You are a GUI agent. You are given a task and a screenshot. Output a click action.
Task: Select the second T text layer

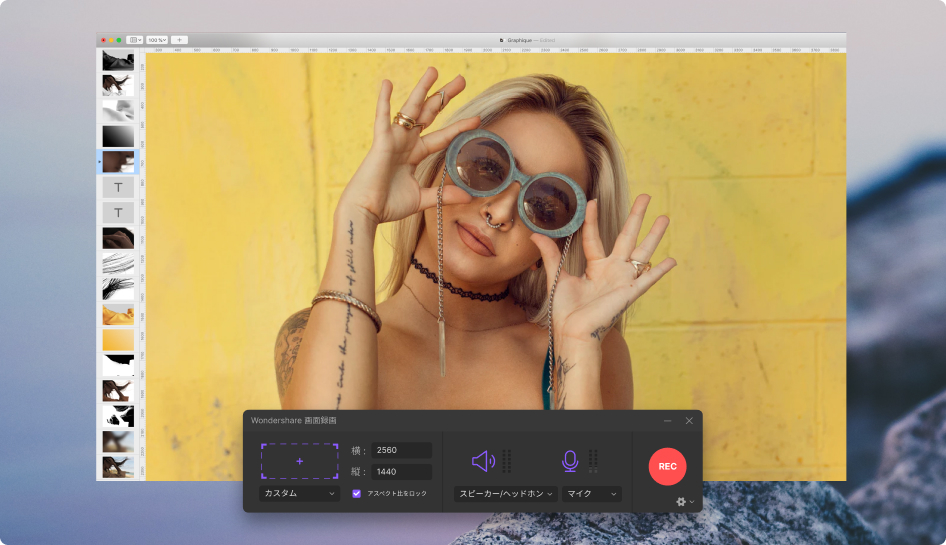[x=118, y=212]
